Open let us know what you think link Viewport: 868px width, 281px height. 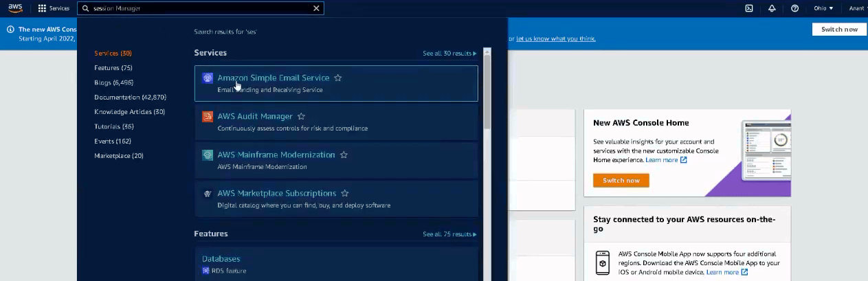point(556,38)
